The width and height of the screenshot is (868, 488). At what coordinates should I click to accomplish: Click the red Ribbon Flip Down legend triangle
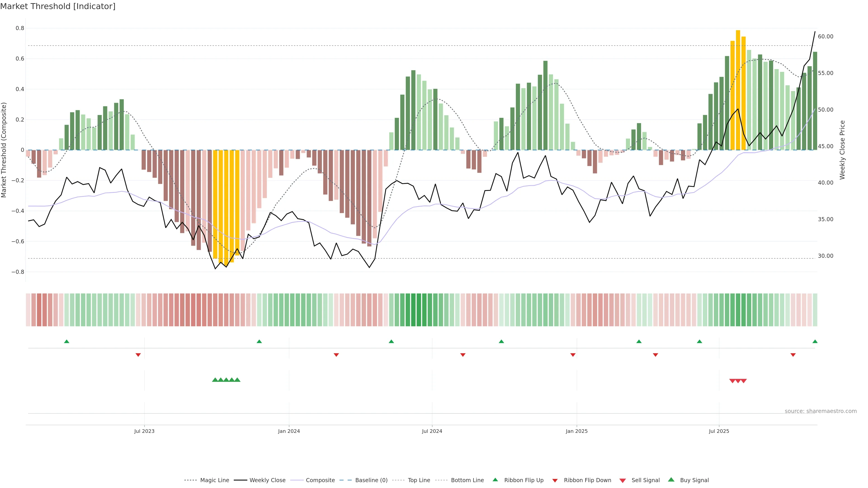(x=555, y=481)
